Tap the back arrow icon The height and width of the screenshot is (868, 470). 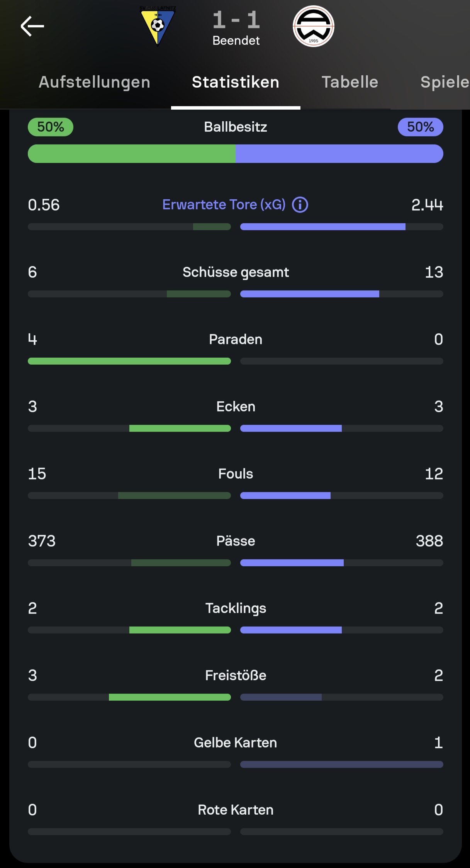coord(32,26)
